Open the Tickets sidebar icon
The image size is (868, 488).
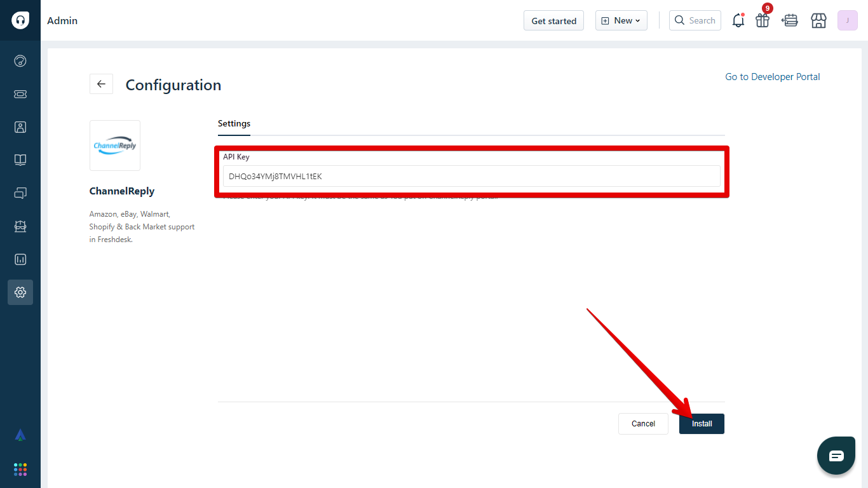point(20,94)
